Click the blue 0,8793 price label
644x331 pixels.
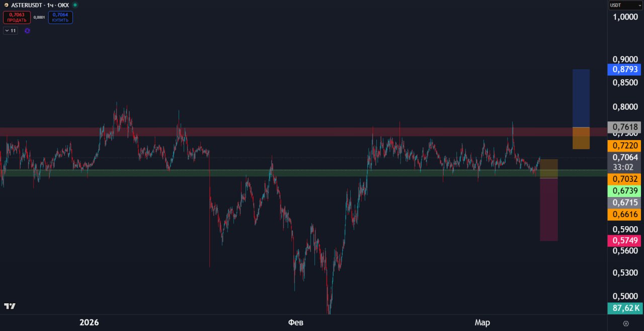click(624, 70)
